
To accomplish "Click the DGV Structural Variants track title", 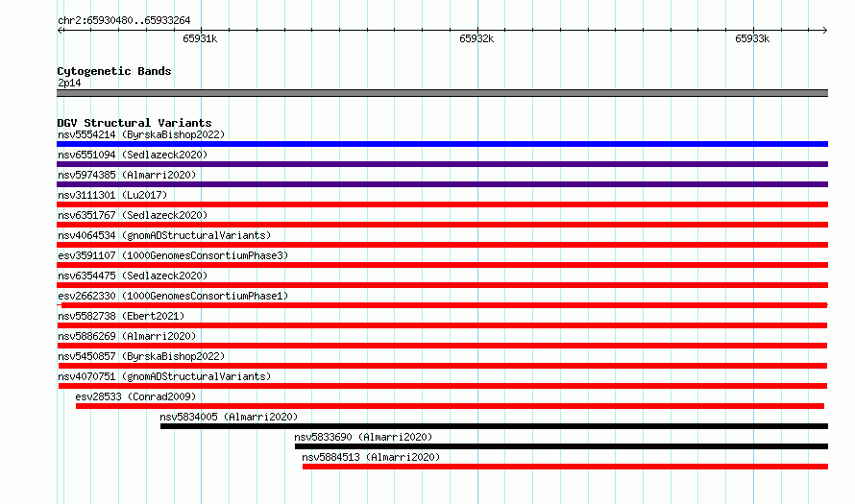I will coord(134,123).
